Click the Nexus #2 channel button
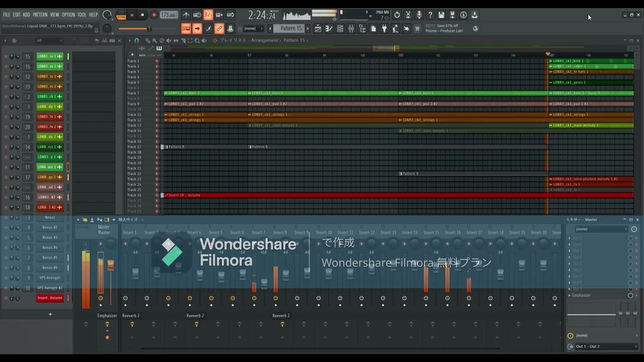 tap(50, 227)
